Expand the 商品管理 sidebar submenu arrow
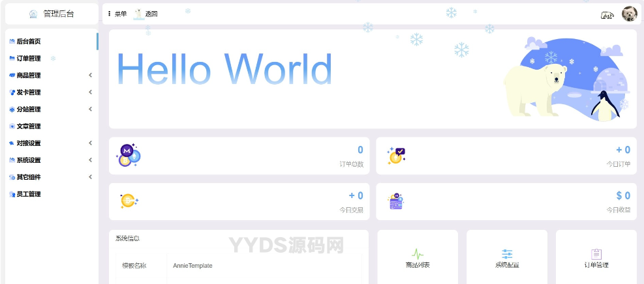 tap(90, 76)
